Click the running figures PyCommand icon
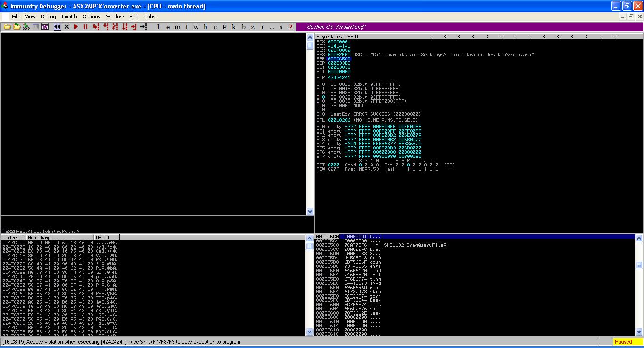Screen dimensions: 644x348 pyautogui.click(x=26, y=27)
